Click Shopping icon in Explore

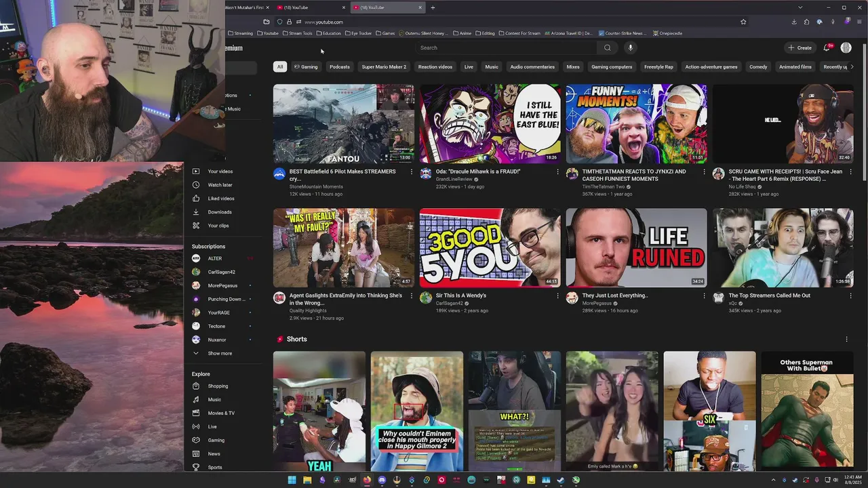coord(196,386)
